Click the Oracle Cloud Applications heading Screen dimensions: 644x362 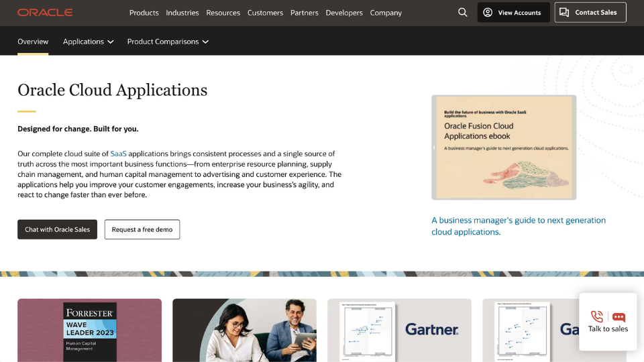click(x=112, y=90)
